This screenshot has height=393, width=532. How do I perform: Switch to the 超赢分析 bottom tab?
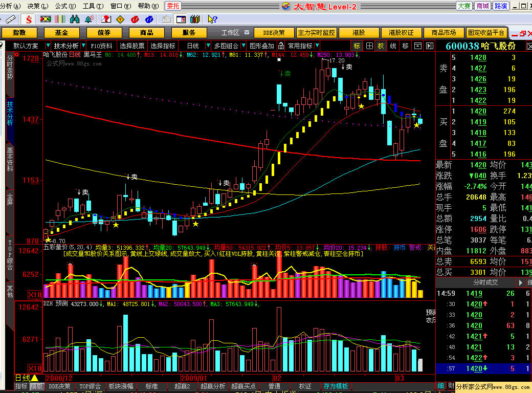[x=213, y=386]
